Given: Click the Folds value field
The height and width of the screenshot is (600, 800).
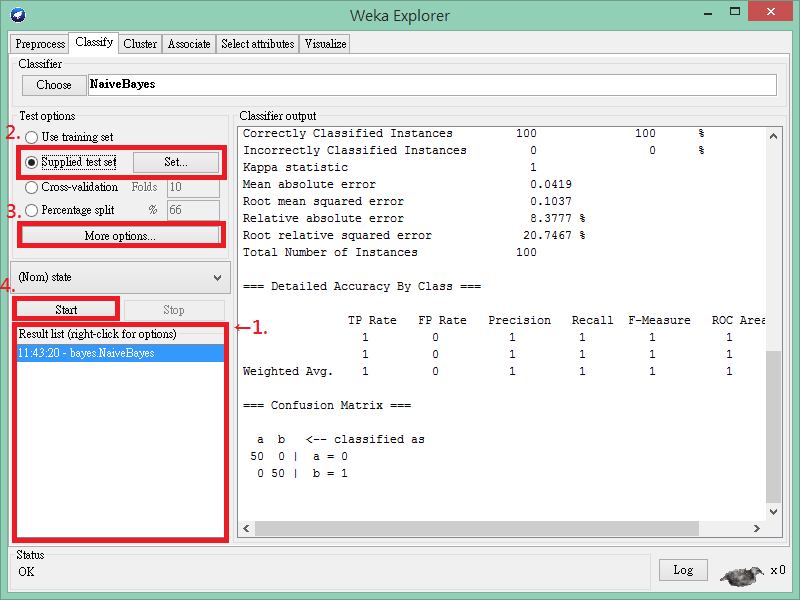Looking at the screenshot, I should click(x=193, y=187).
